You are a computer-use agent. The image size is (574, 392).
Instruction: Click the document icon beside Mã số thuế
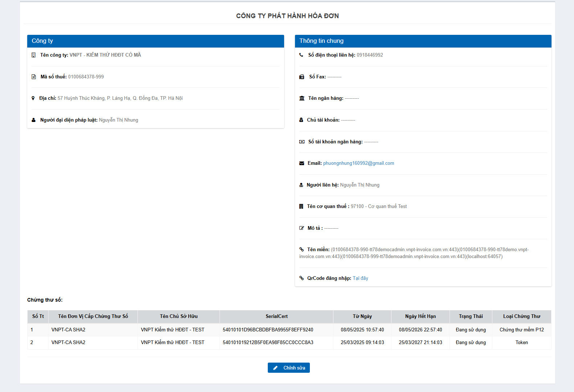coord(34,77)
